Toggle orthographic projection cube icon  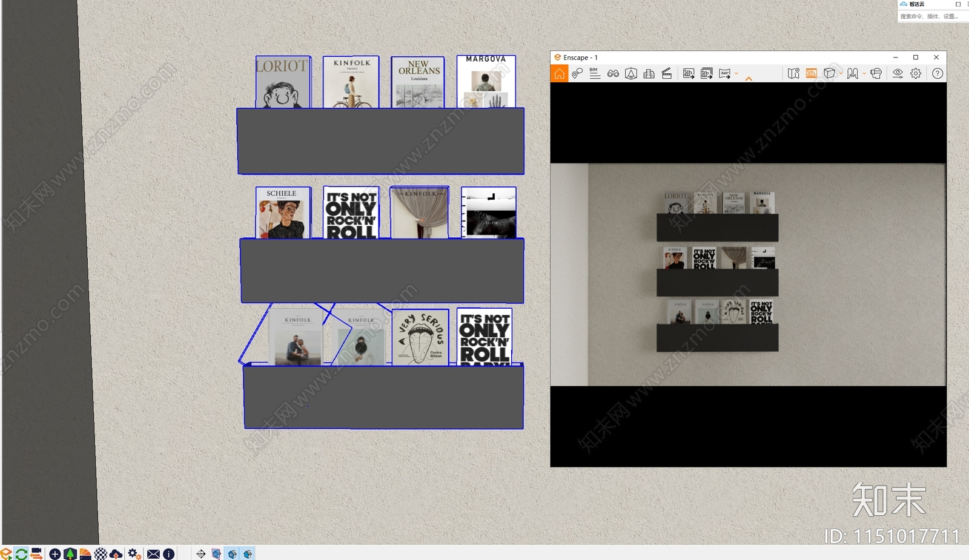tap(830, 73)
